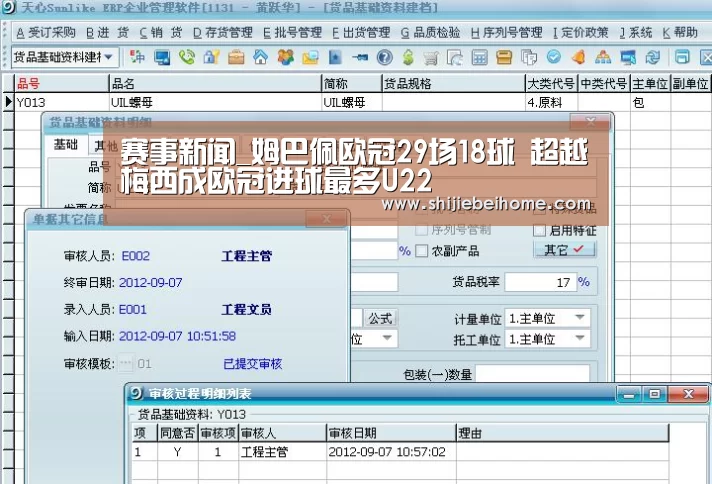Viewport: 712px width, 484px height.
Task: Click the language switch toolbar icon
Action: [137, 57]
